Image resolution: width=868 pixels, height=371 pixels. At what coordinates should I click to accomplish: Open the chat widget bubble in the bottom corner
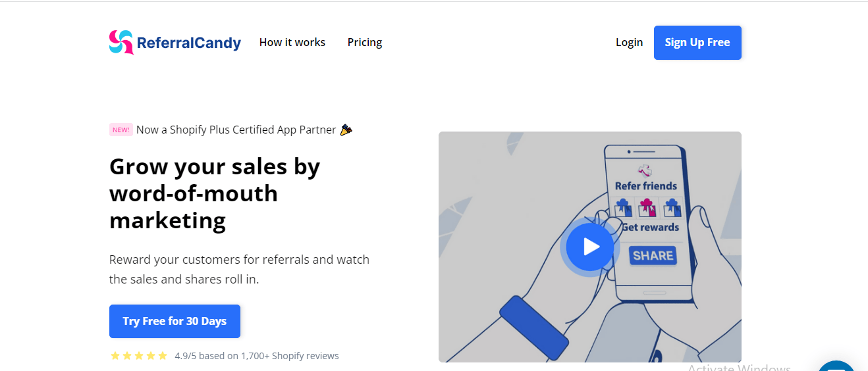pos(836,367)
